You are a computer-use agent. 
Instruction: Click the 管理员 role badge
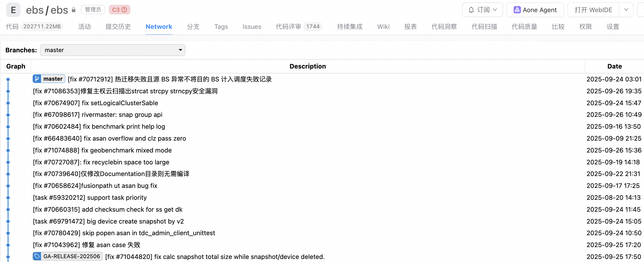coord(93,10)
